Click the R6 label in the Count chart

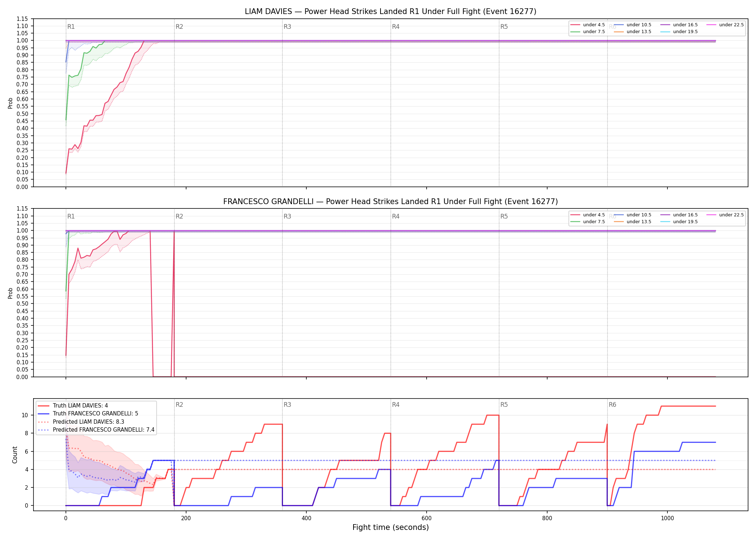click(x=612, y=405)
